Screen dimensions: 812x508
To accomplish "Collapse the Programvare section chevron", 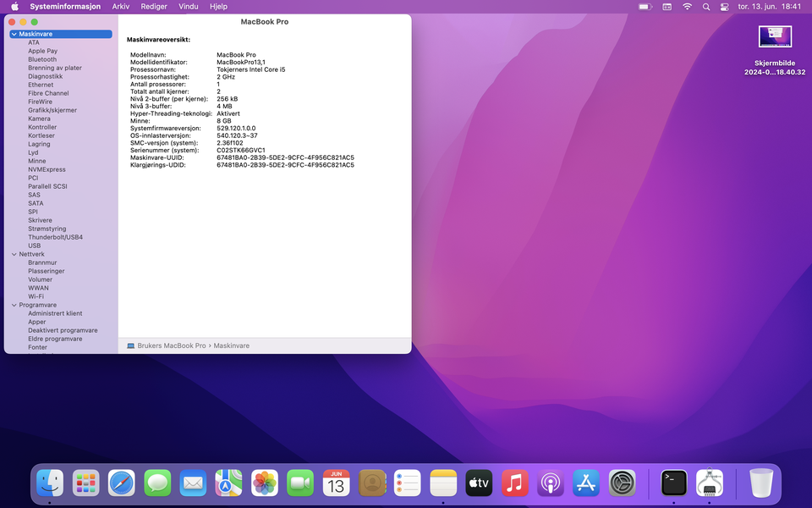I will (14, 305).
